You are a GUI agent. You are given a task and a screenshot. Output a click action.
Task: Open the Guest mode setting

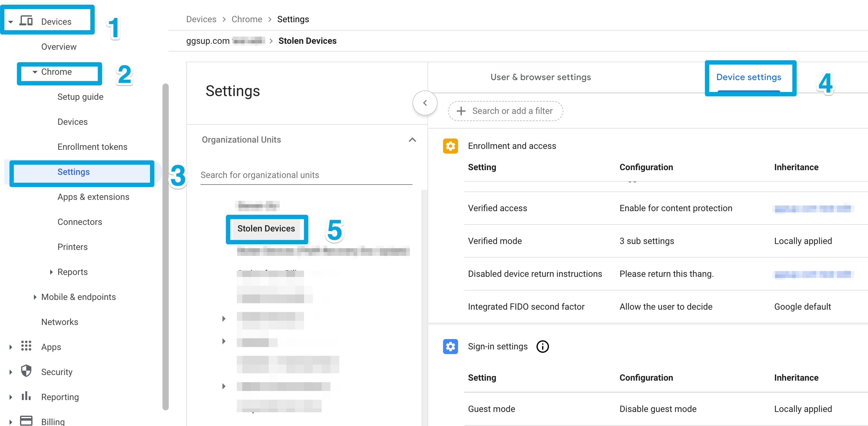666,409
